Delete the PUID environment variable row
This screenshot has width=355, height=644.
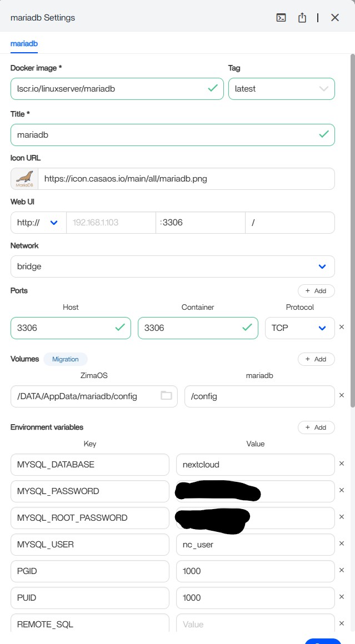342,597
